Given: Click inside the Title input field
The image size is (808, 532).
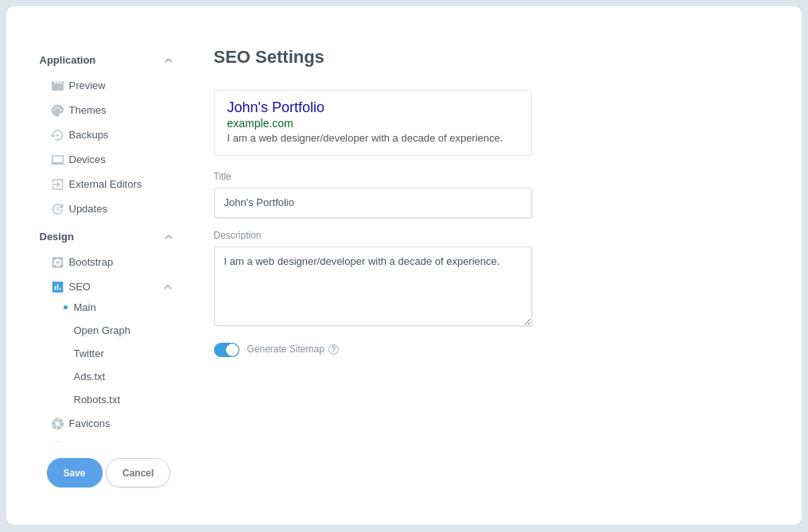Looking at the screenshot, I should [372, 203].
